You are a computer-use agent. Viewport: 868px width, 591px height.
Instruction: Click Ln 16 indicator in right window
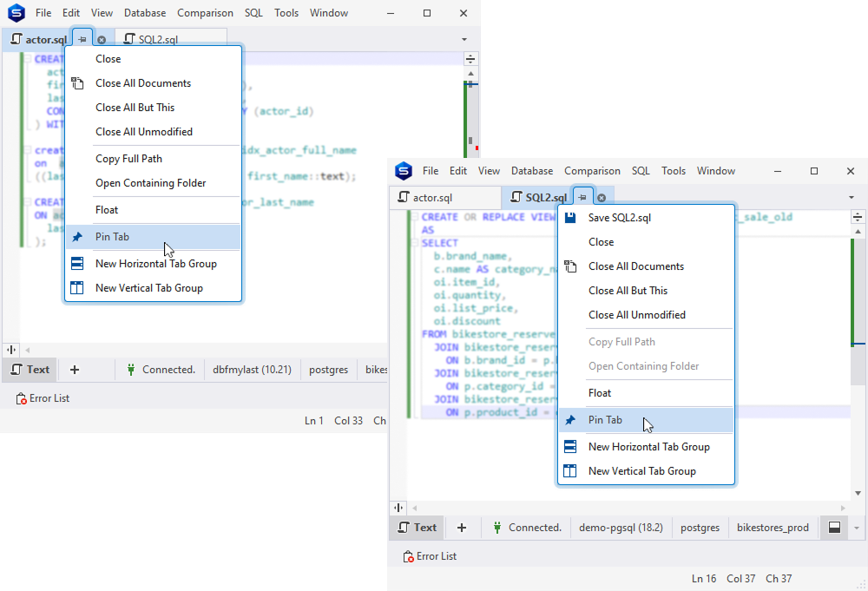tap(704, 579)
